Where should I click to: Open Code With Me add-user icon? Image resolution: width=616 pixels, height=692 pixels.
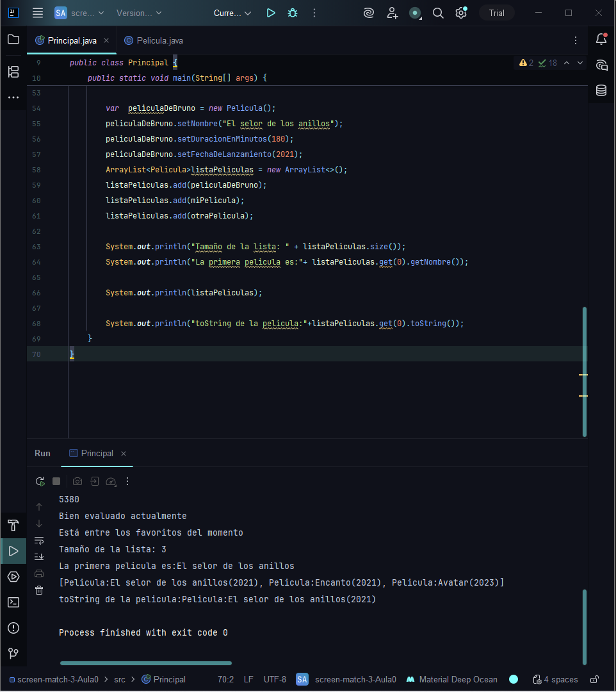[392, 13]
